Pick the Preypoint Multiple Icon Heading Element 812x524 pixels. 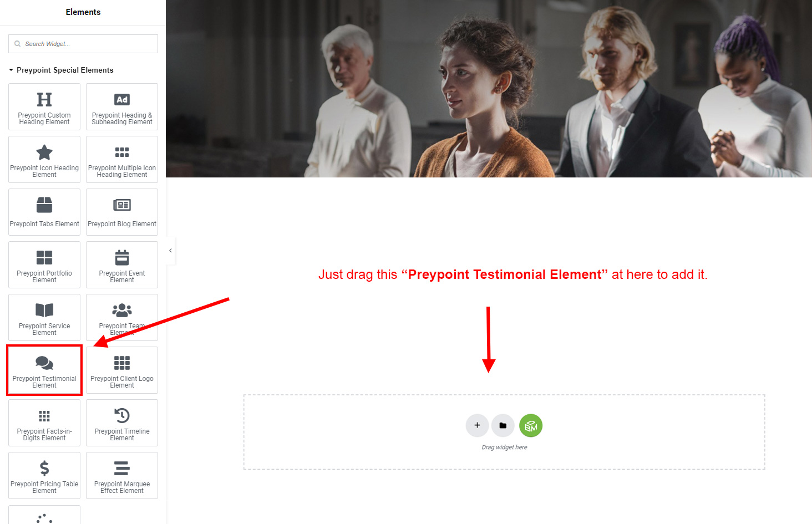tap(122, 159)
